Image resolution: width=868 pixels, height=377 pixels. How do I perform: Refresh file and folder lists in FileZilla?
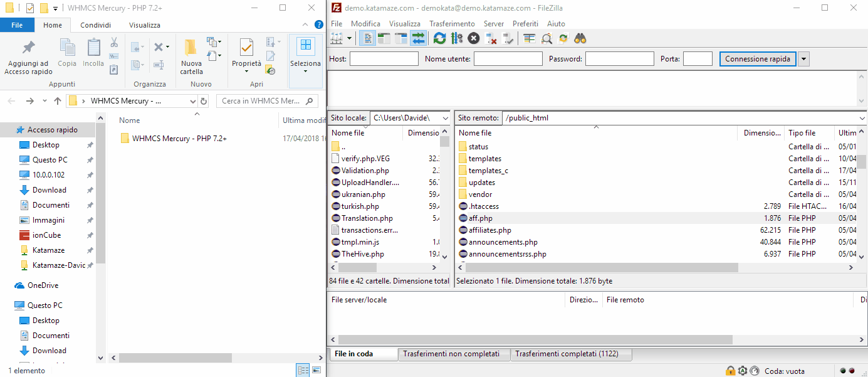[440, 38]
